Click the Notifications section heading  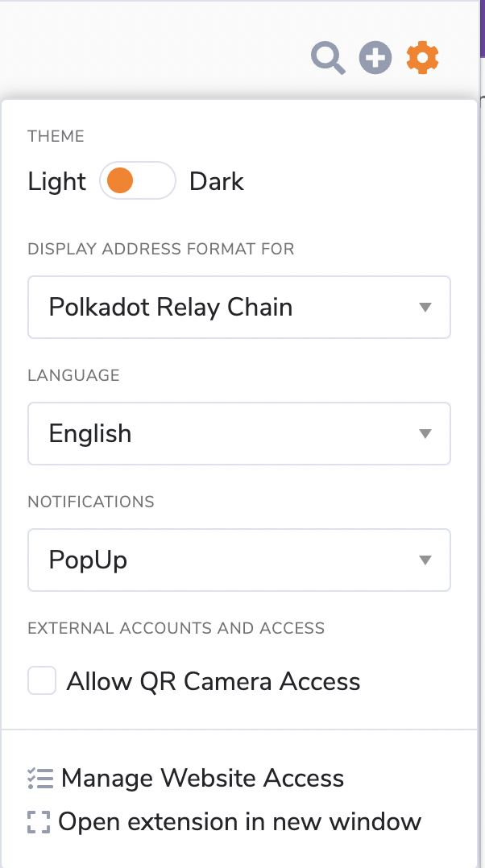point(91,502)
